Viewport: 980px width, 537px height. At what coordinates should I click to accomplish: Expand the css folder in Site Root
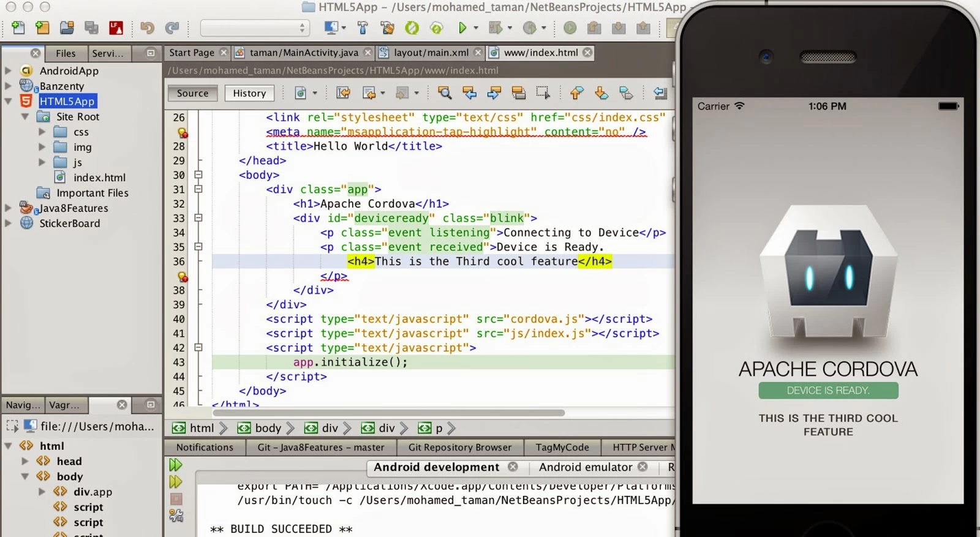[42, 132]
